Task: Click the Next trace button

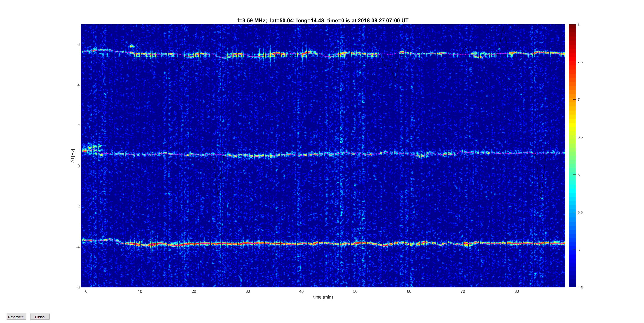Action: [x=16, y=317]
